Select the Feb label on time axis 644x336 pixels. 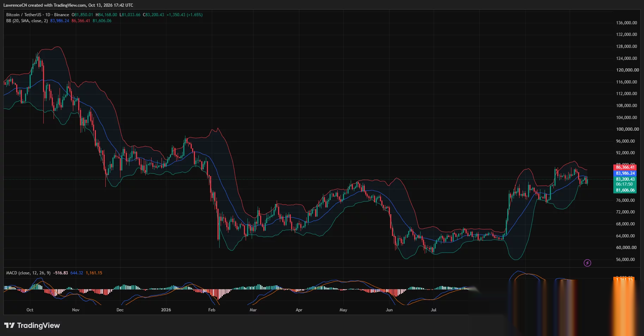click(212, 310)
